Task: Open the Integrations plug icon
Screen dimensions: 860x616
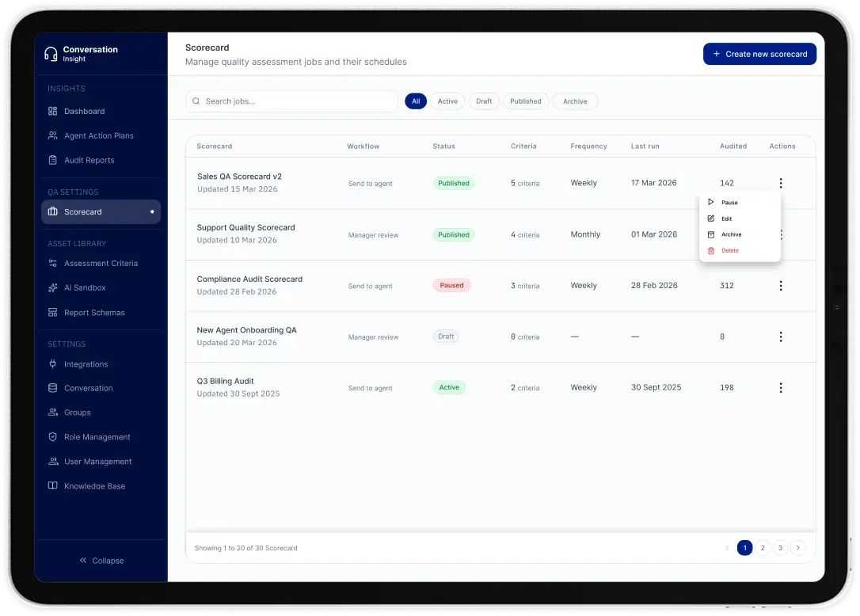Action: (x=52, y=363)
